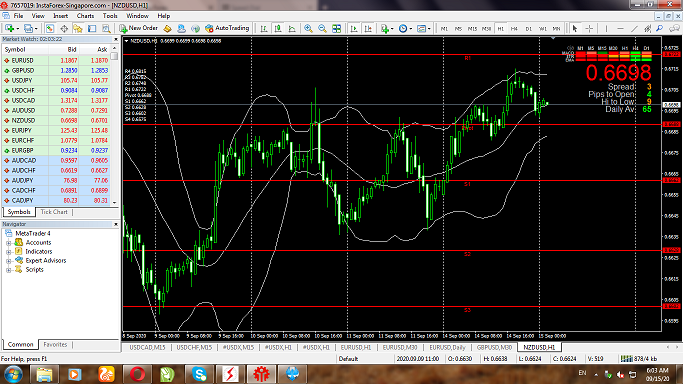Toggle Auto Scroll chart icon
This screenshot has height=384, width=683.
pyautogui.click(x=354, y=29)
